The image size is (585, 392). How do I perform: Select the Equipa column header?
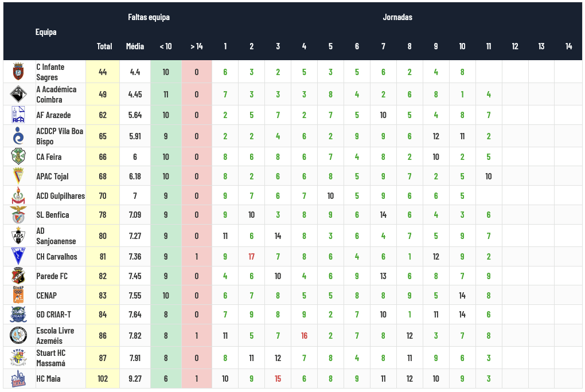46,32
